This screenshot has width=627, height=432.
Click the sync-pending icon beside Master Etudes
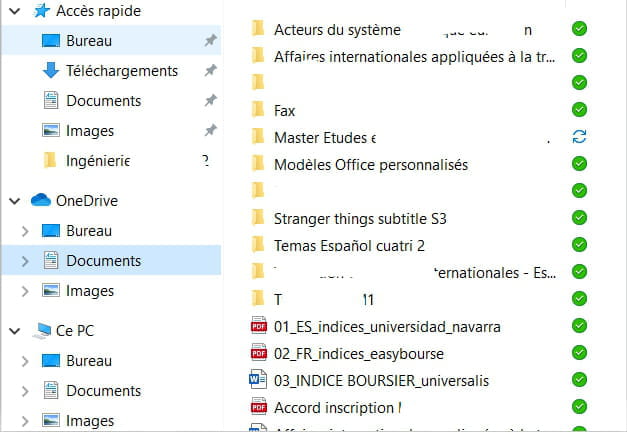coord(579,136)
